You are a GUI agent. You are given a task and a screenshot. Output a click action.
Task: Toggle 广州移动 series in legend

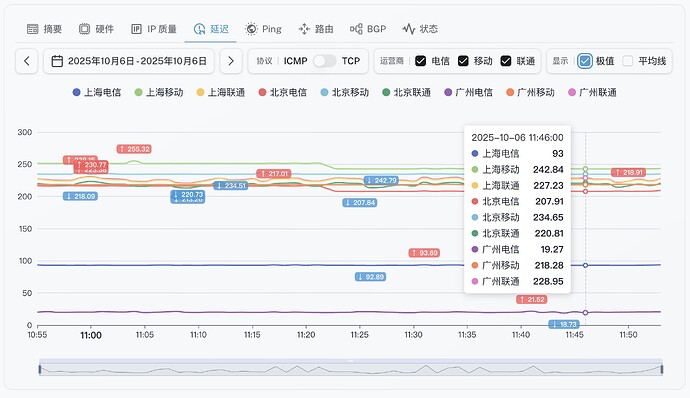530,92
